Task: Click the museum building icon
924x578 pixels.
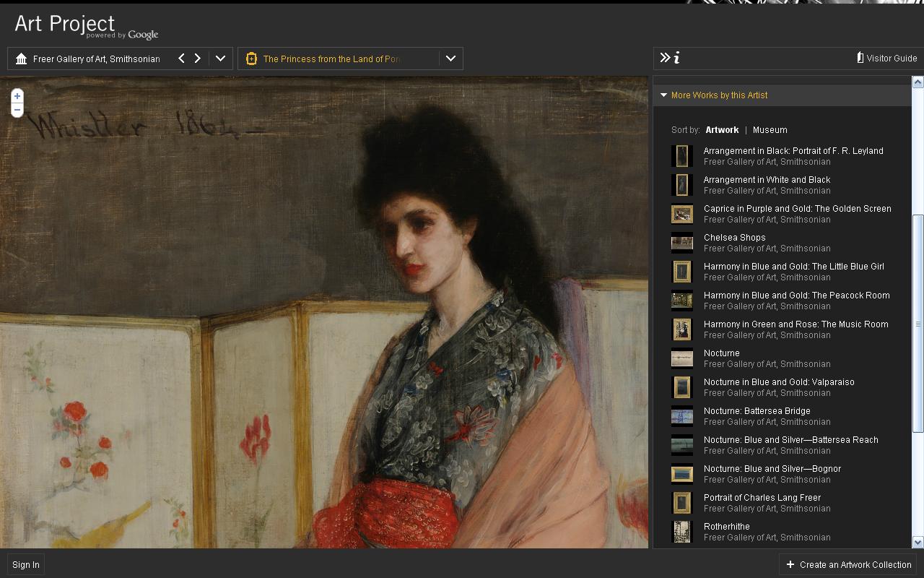Action: [21, 59]
